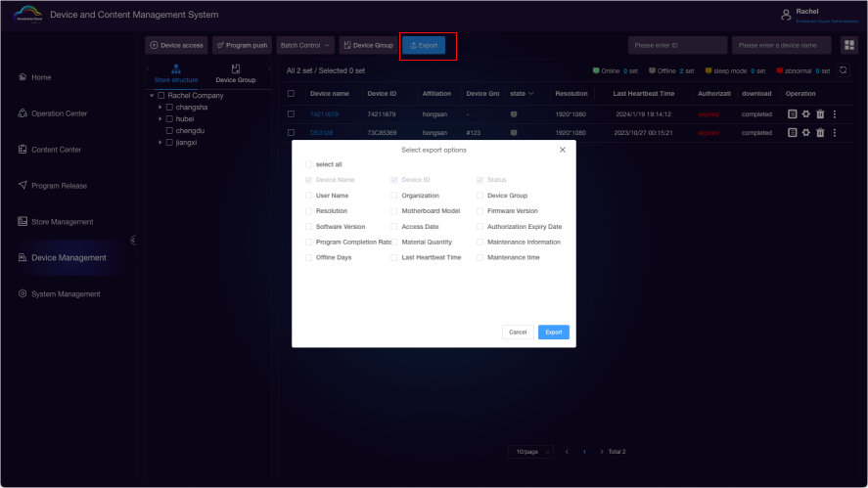The image size is (868, 488).
Task: Open Home from the sidebar
Action: tap(41, 77)
